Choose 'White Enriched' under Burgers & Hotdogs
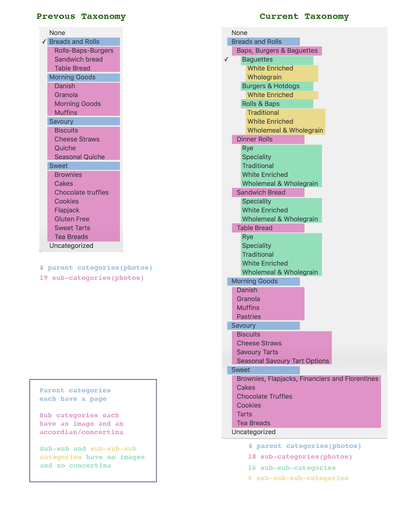This screenshot has height=531, width=420. tap(282, 95)
